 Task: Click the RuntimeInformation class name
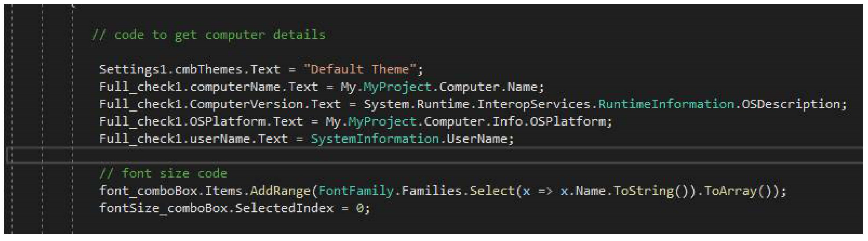click(x=666, y=104)
